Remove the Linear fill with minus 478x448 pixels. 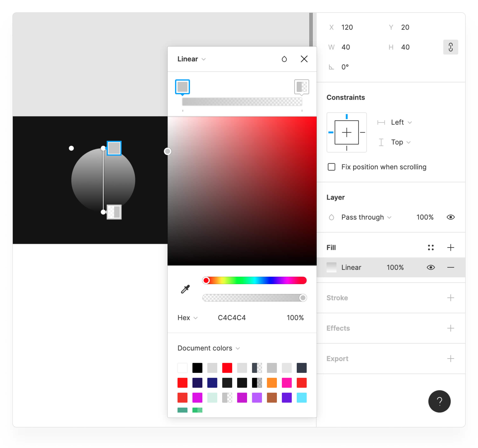pos(450,267)
